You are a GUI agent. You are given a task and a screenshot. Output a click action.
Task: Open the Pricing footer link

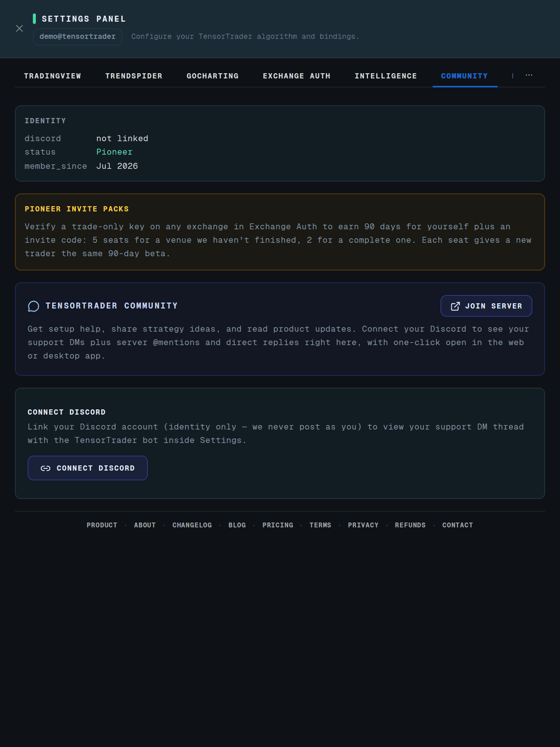[x=278, y=525]
